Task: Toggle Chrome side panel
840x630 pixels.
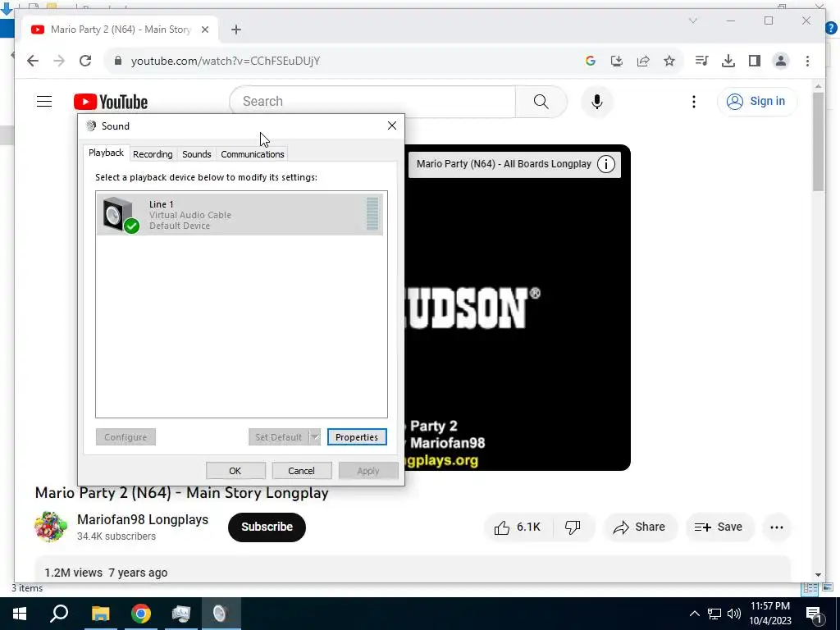Action: 755,61
